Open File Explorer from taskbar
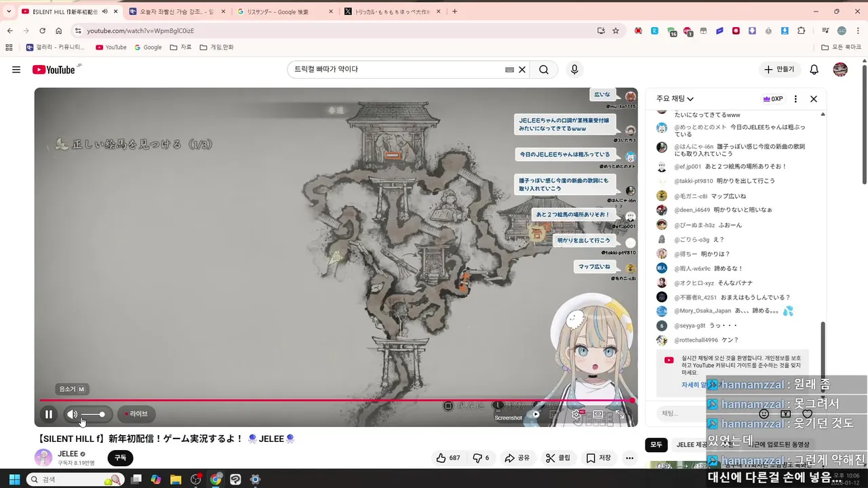 176,479
